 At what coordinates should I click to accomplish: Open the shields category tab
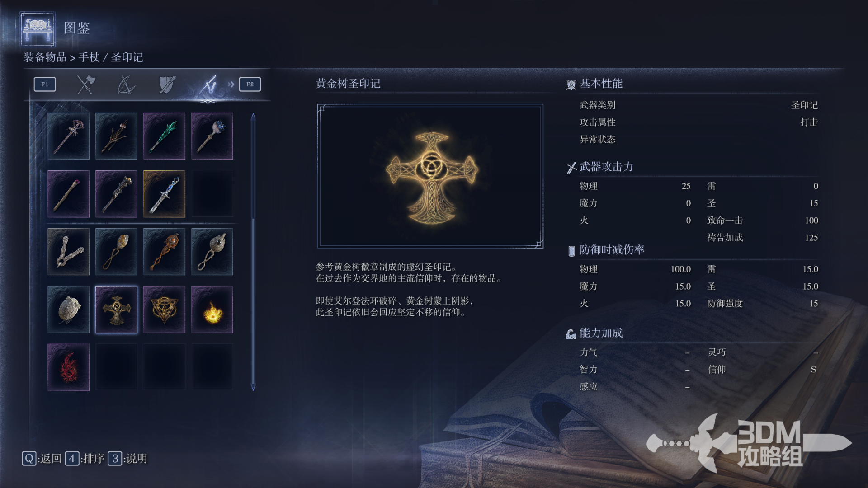[x=167, y=84]
